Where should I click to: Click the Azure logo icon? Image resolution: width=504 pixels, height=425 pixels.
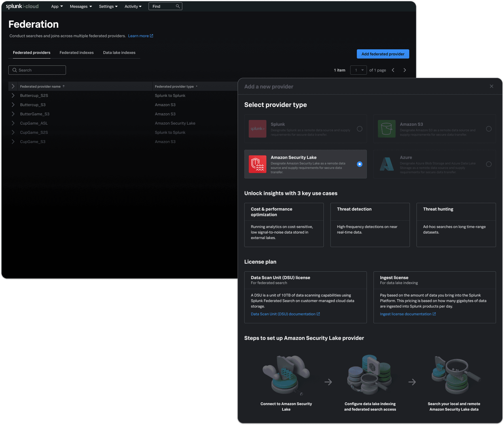click(x=386, y=164)
